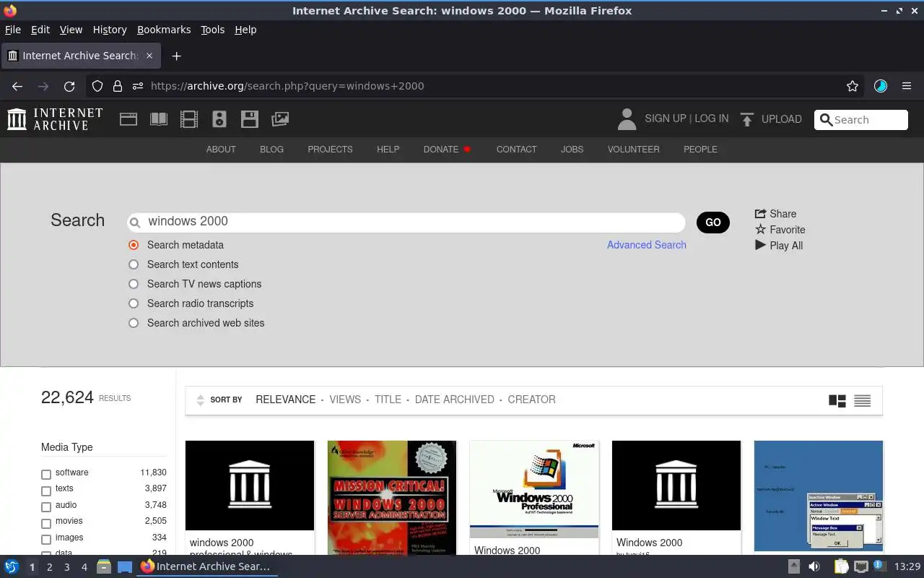Open the DONATE link
The image size is (924, 578).
tap(441, 150)
